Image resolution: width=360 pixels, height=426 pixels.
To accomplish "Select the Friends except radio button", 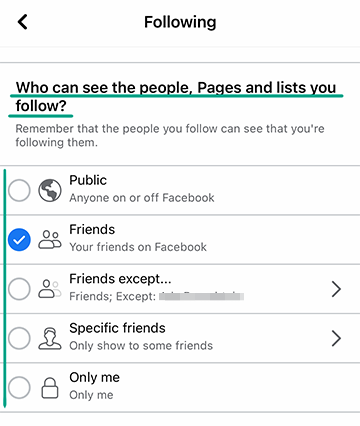I will (x=19, y=289).
